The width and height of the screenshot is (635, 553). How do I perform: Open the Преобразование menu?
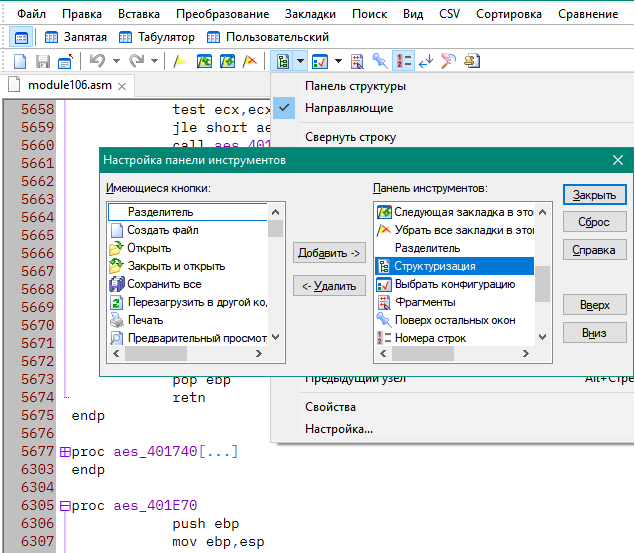pyautogui.click(x=222, y=14)
